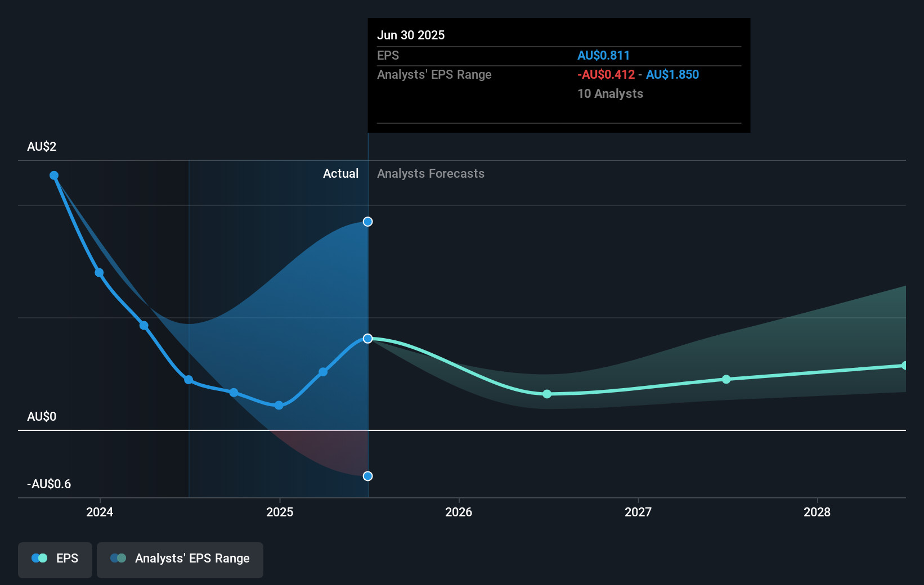The width and height of the screenshot is (924, 585).
Task: Click the upper analyst range marker AU$1.850
Action: (x=367, y=222)
